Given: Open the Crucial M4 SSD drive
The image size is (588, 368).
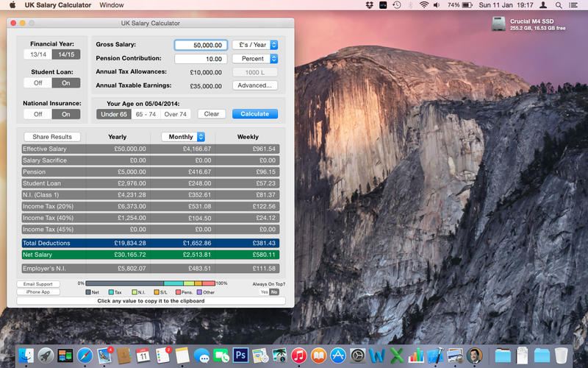Looking at the screenshot, I should (498, 24).
